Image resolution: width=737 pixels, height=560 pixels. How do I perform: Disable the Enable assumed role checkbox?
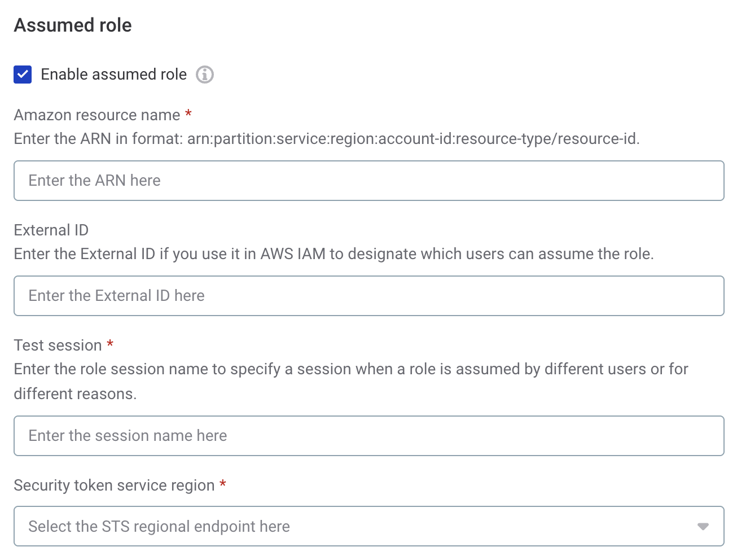click(23, 74)
